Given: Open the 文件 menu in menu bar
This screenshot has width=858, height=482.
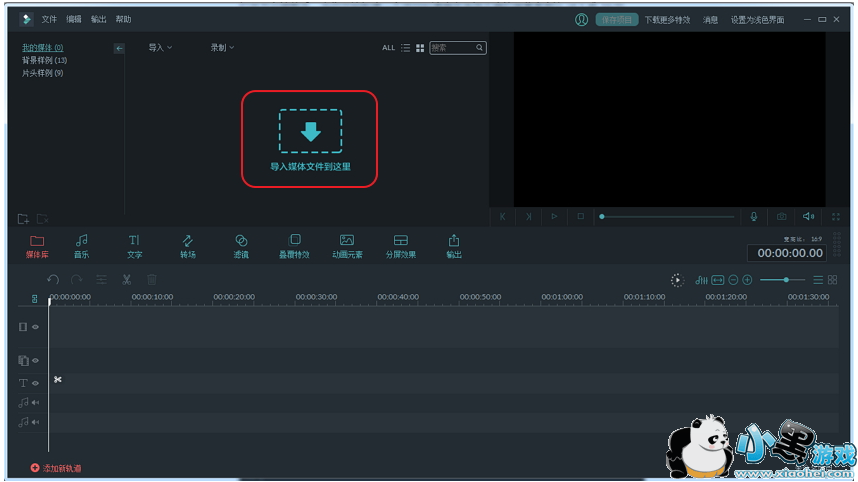Looking at the screenshot, I should [x=49, y=19].
